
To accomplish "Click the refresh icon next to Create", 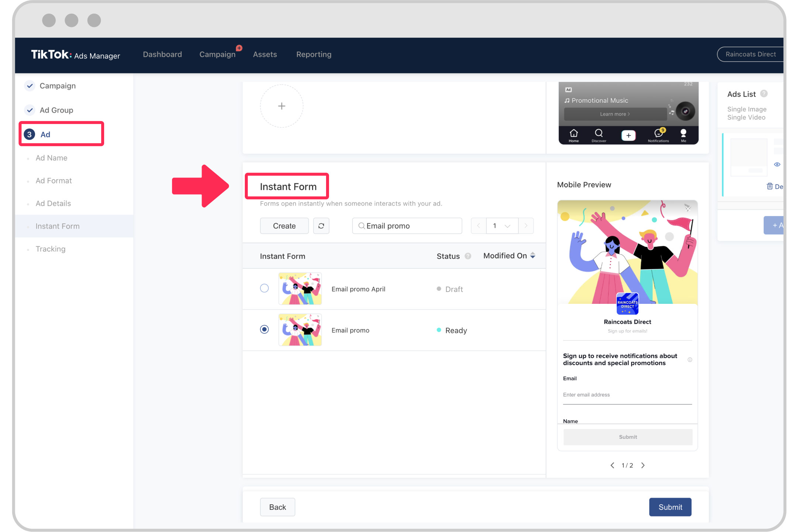I will [321, 226].
